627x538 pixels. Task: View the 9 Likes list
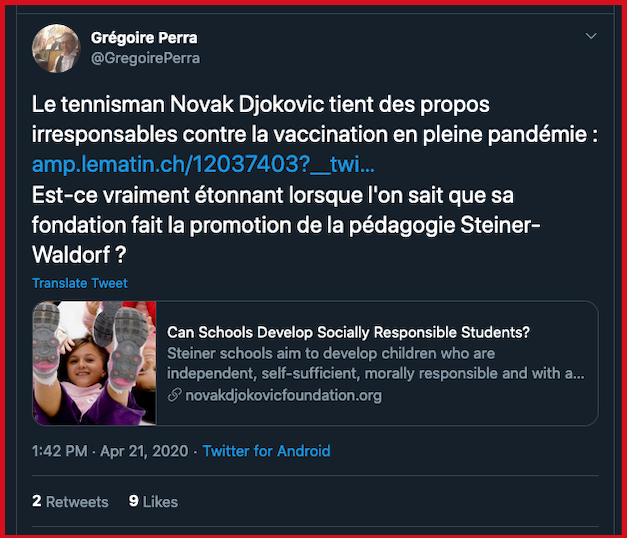tap(153, 501)
